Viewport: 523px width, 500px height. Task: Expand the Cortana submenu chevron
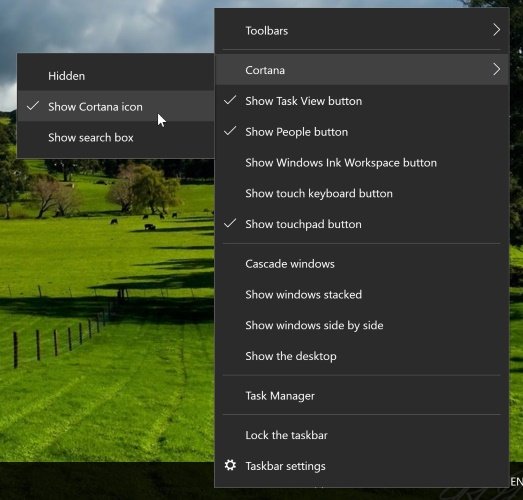(497, 69)
